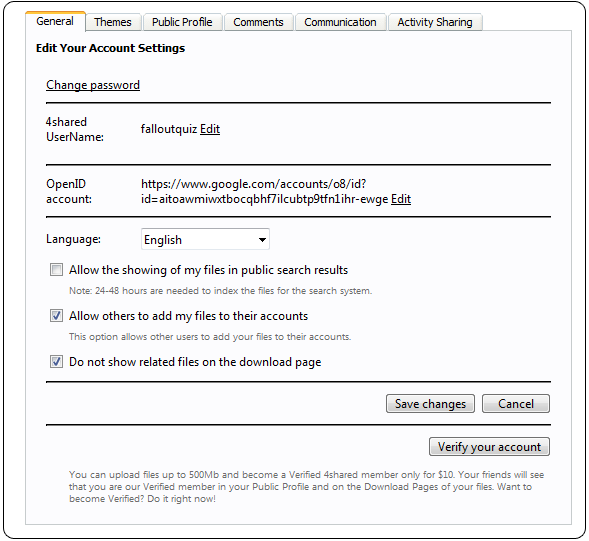589x541 pixels.
Task: Click the Save changes button
Action: (430, 403)
